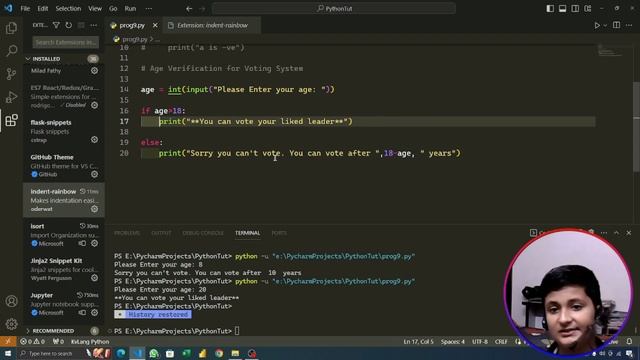Close the prog9.py tab
Image resolution: width=640 pixels, height=360 pixels.
(155, 25)
